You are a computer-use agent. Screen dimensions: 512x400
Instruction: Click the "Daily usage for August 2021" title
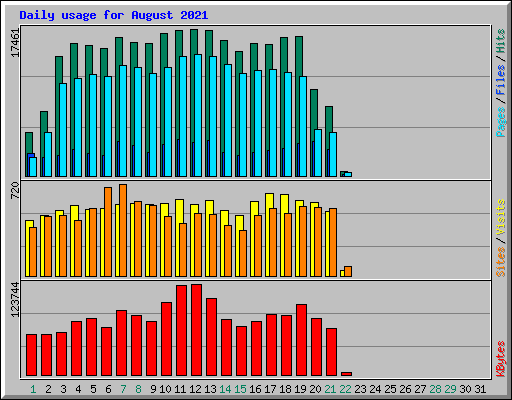point(114,15)
